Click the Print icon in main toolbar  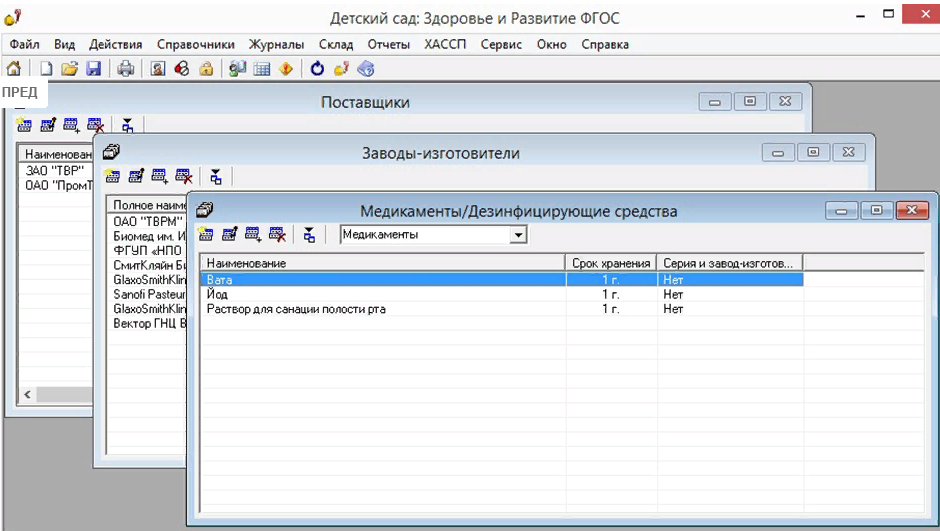click(x=126, y=69)
